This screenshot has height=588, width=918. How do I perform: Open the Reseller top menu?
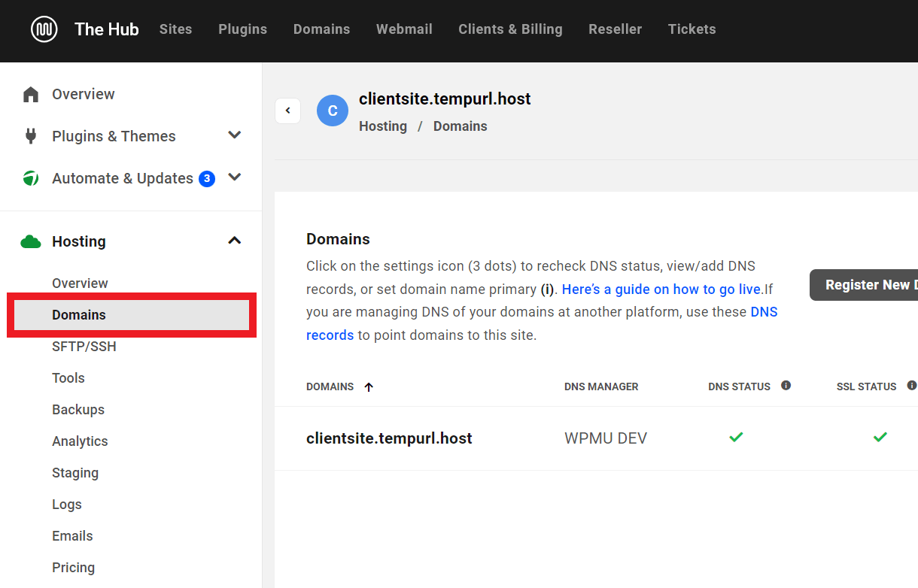click(x=615, y=29)
